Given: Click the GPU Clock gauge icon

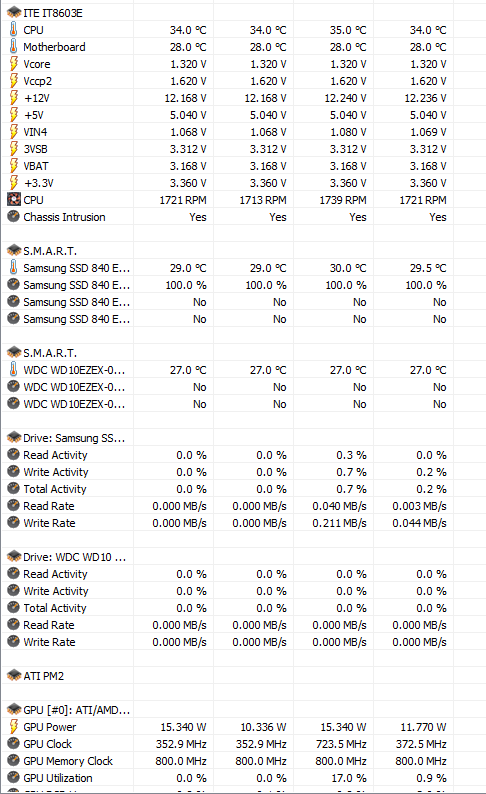Looking at the screenshot, I should [14, 744].
